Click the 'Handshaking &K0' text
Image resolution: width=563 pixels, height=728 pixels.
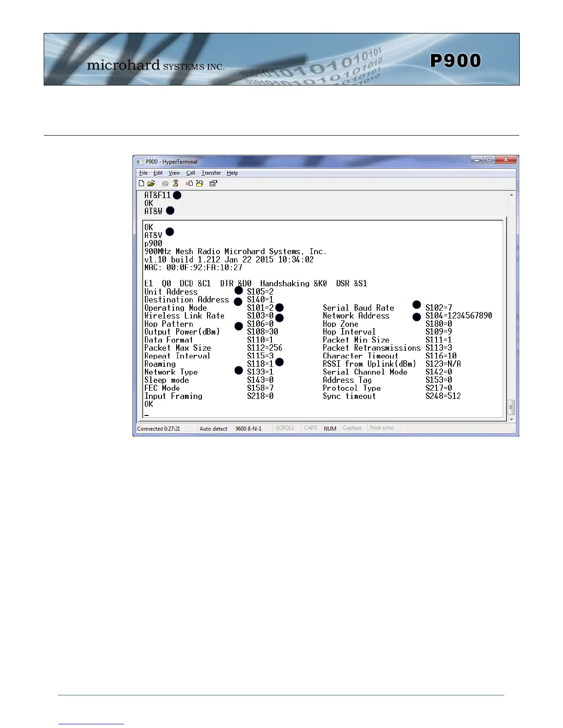coord(293,284)
